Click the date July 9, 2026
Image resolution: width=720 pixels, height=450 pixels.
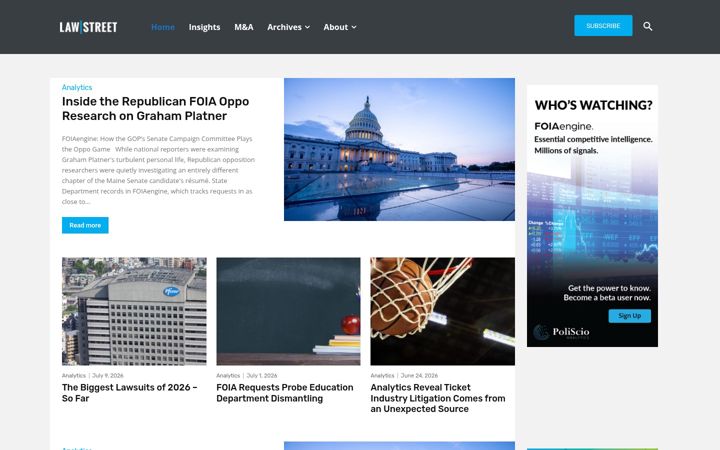click(x=108, y=376)
